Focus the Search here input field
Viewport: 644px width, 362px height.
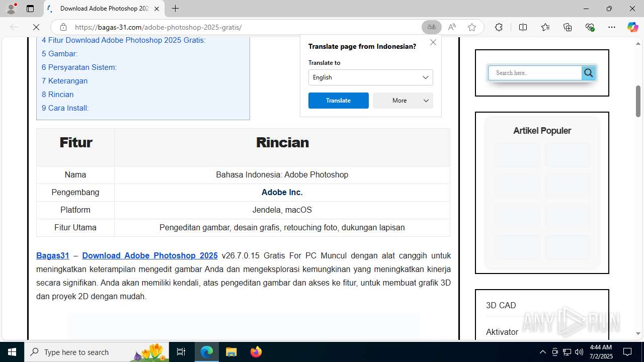click(x=535, y=73)
